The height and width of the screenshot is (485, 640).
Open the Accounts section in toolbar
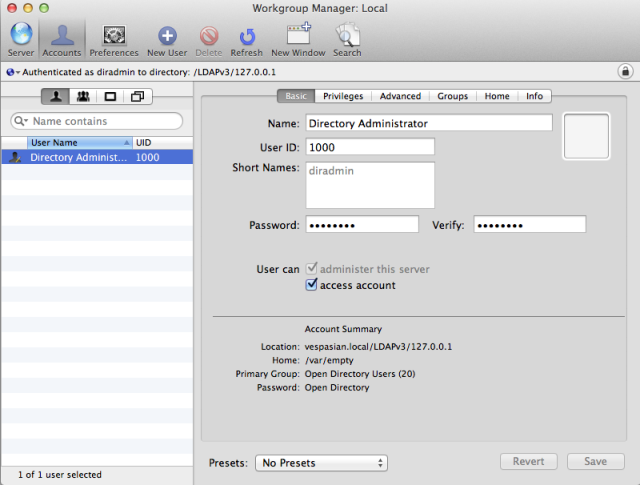click(62, 35)
